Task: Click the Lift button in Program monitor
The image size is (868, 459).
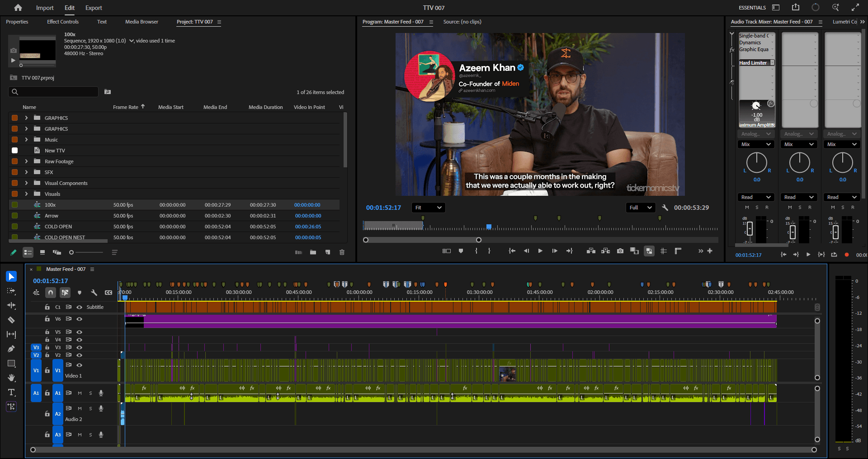Action: coord(591,251)
